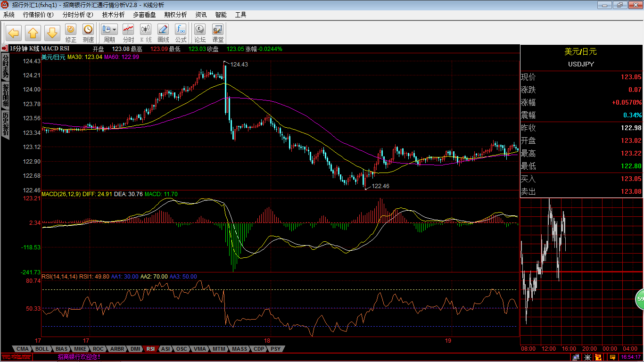Click the yellow message icon in status bar
Viewport: 644px width, 362px height.
click(612, 357)
